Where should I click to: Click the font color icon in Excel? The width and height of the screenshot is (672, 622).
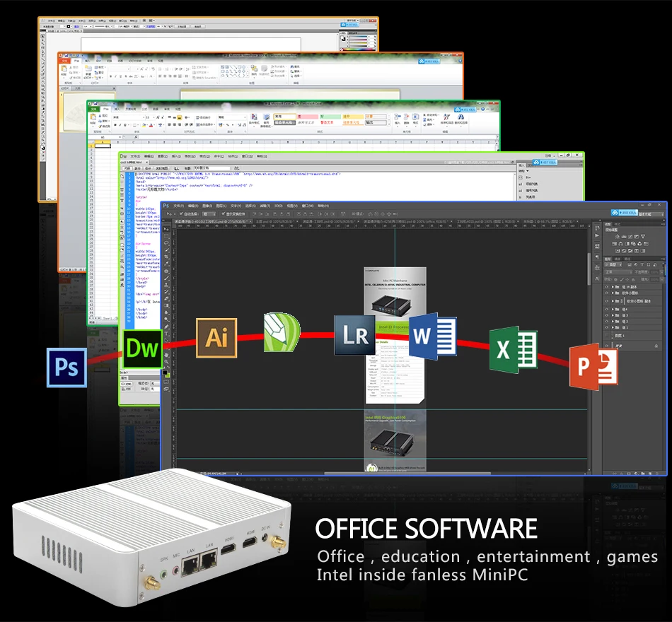pyautogui.click(x=151, y=125)
